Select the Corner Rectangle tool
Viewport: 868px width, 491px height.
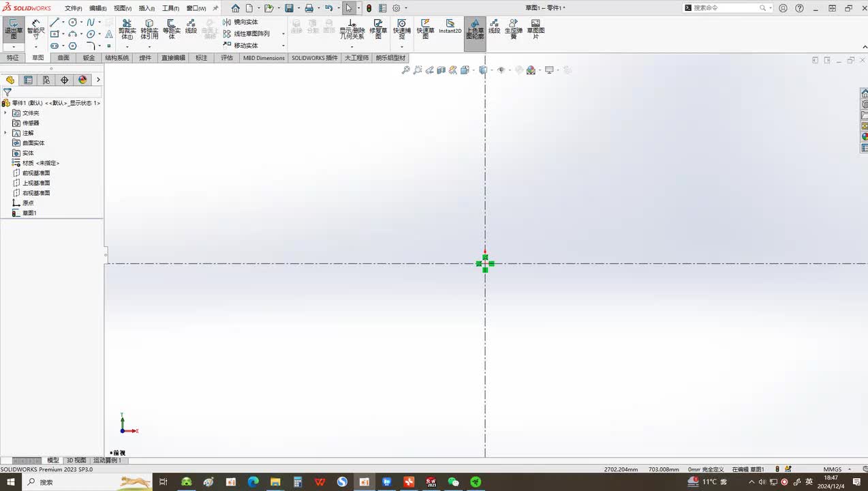coord(55,34)
